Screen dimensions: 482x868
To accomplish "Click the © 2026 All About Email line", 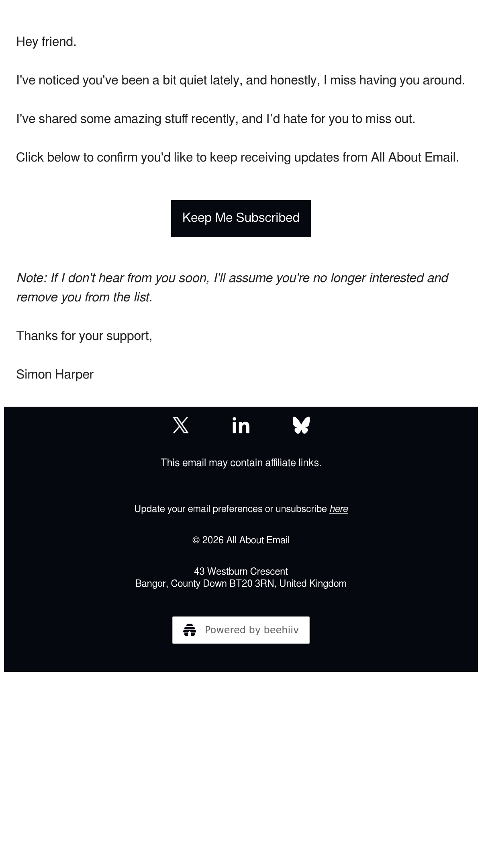I will pyautogui.click(x=241, y=540).
